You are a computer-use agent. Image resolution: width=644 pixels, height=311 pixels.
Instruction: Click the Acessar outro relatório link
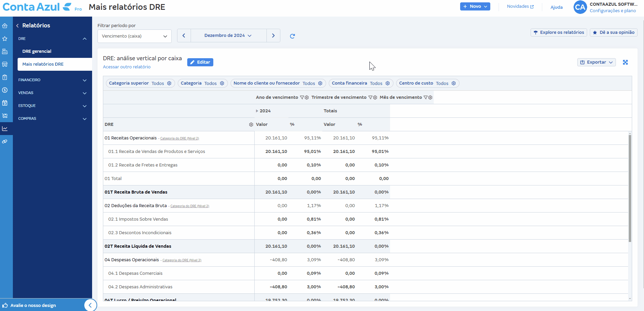pyautogui.click(x=127, y=67)
